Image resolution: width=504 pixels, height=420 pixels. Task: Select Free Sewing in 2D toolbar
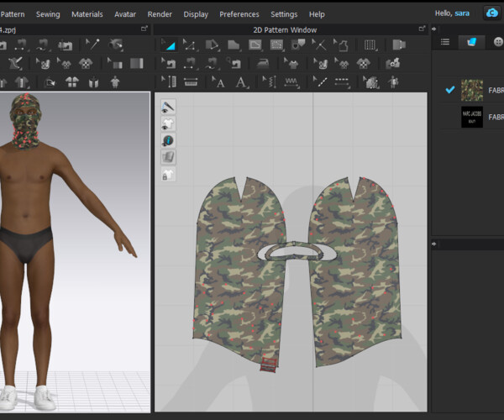[x=211, y=64]
